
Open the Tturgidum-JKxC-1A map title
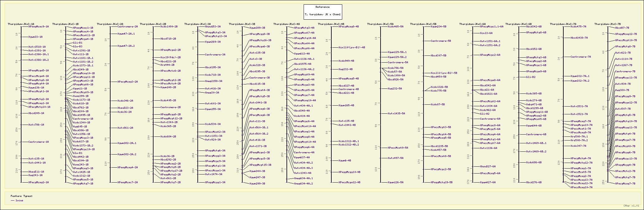coord(21,24)
